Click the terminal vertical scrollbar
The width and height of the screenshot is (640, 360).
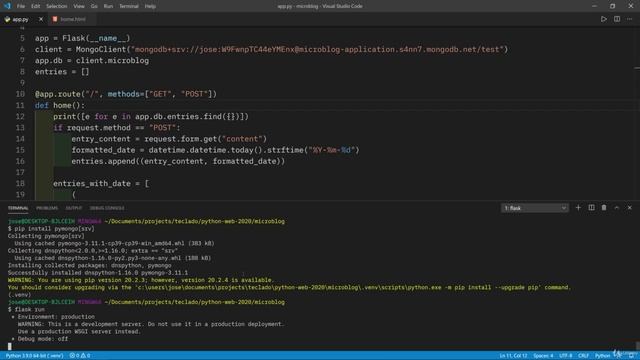[638, 345]
